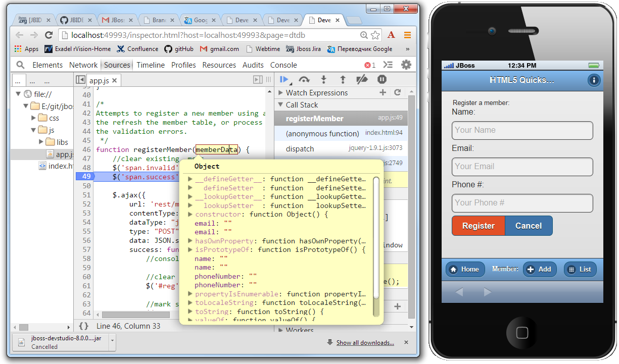Open DevTools settings gear
The image size is (619, 364).
pos(406,65)
